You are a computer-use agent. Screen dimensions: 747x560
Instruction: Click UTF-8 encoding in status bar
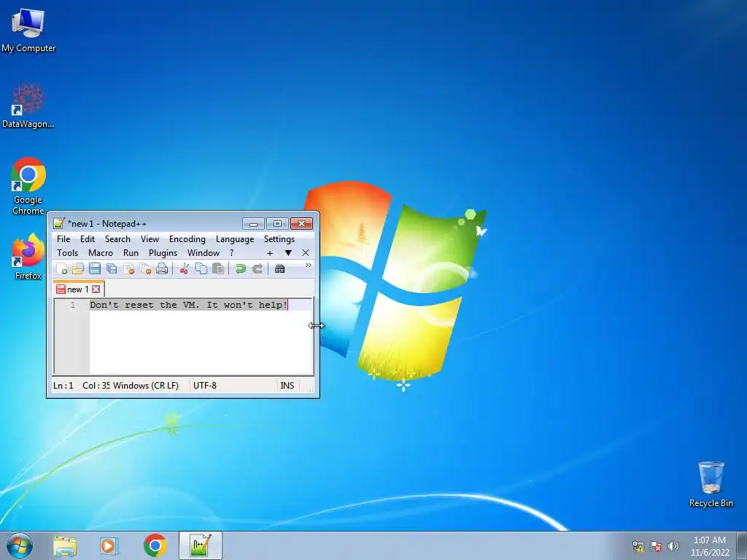[x=205, y=386]
